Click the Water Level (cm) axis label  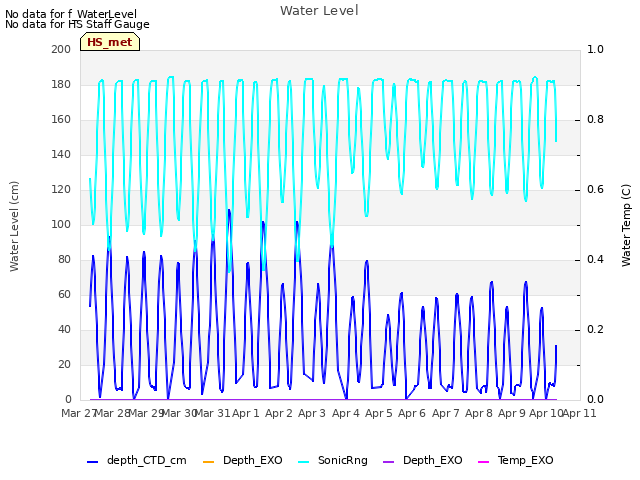pyautogui.click(x=14, y=226)
